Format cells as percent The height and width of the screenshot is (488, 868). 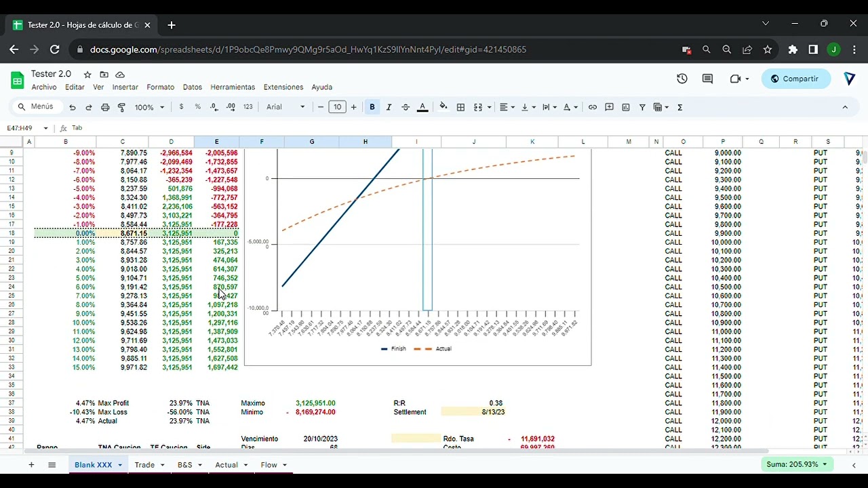point(197,107)
